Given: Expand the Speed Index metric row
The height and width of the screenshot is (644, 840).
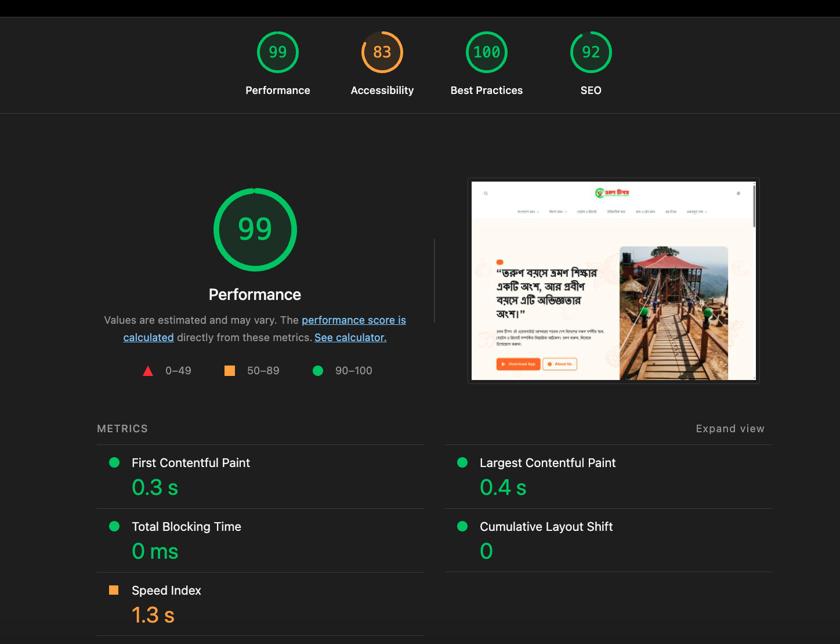Looking at the screenshot, I should coord(166,591).
